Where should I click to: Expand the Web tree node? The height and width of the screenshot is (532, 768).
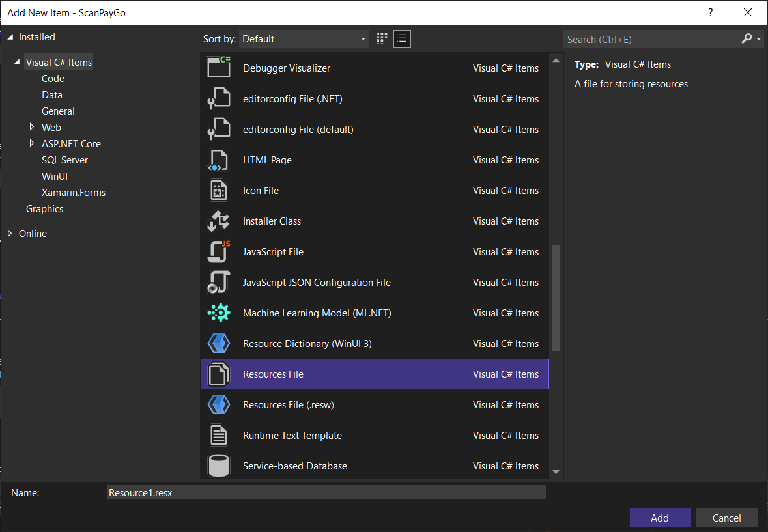(31, 127)
